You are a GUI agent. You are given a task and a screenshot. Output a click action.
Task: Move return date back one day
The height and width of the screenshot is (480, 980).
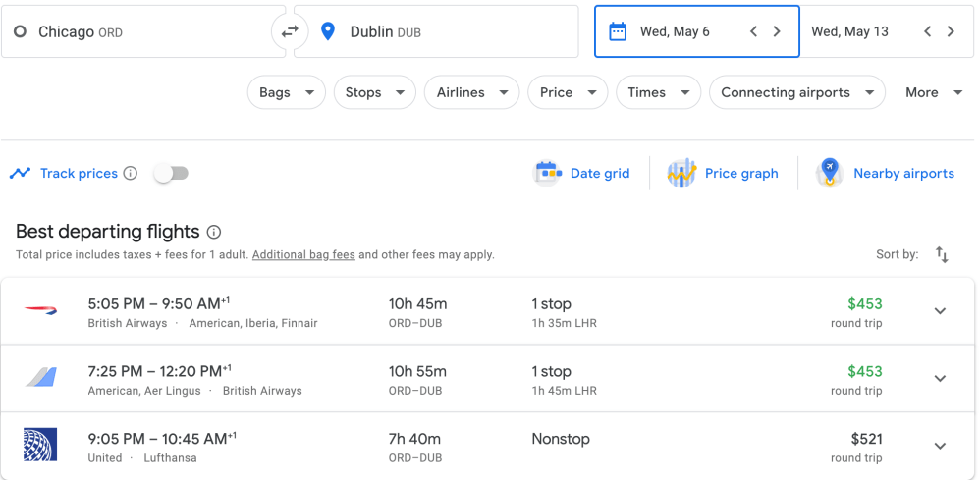pyautogui.click(x=927, y=31)
